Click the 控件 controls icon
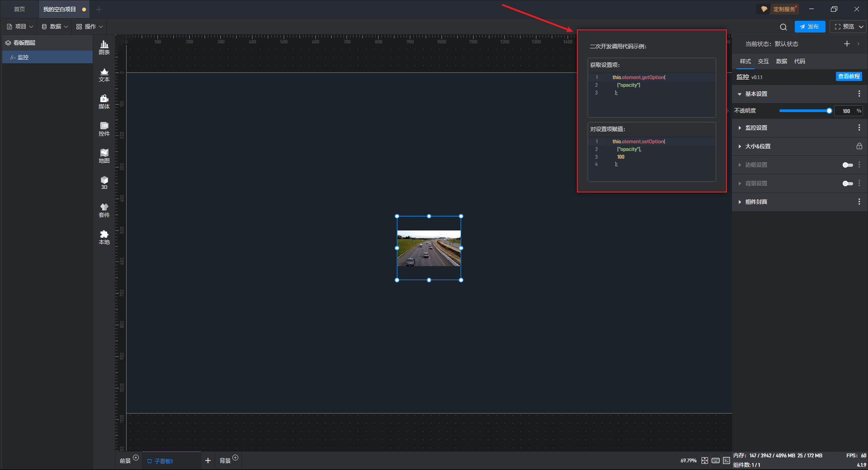Viewport: 868px width, 470px height. [x=104, y=129]
